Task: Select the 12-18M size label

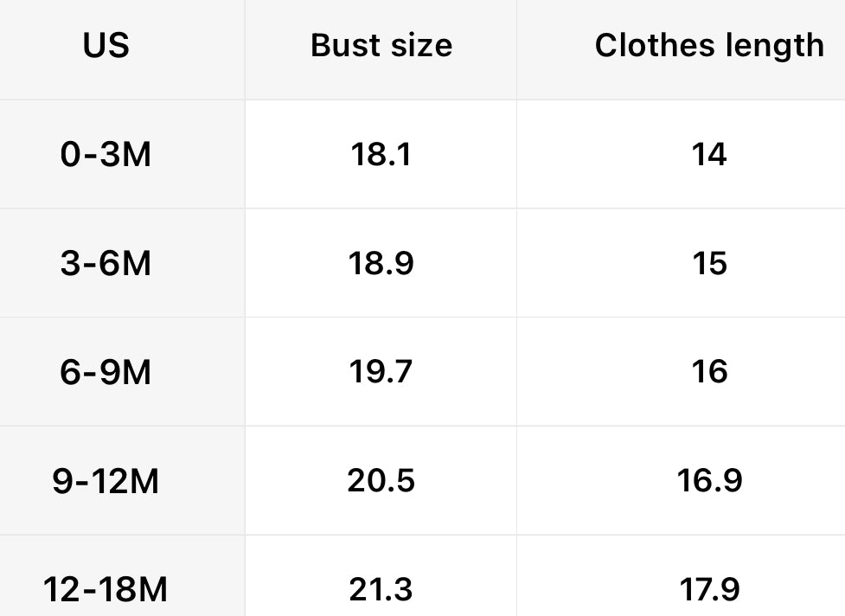Action: coord(106,590)
